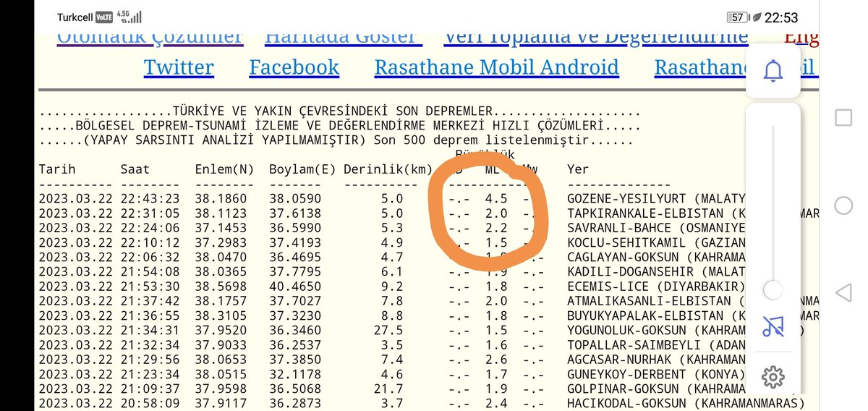Select the Boylam(E) column header
Image resolution: width=868 pixels, height=411 pixels.
click(302, 170)
